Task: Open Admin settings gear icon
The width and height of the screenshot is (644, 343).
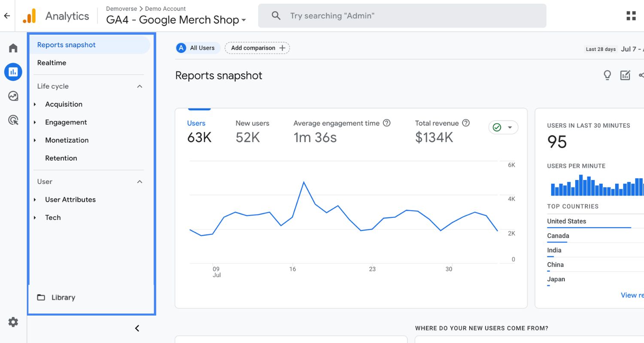Action: [x=13, y=322]
